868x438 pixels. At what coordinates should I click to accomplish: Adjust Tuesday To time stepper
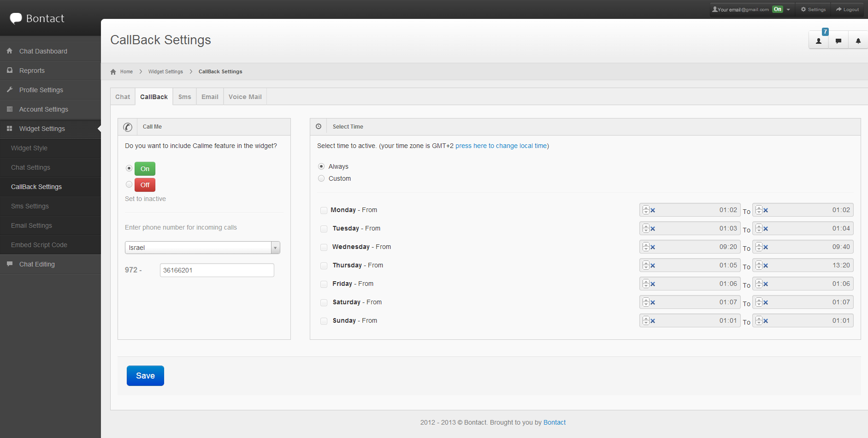point(759,229)
